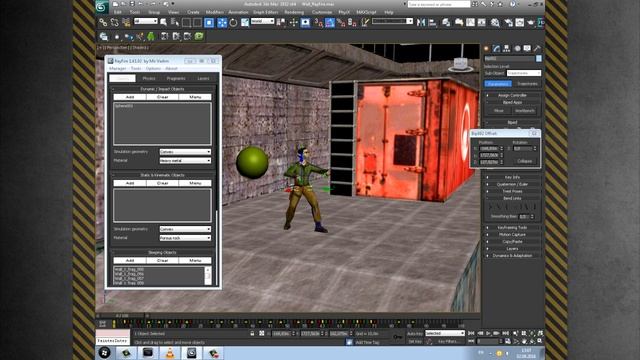This screenshot has height=360, width=640.
Task: Open the Key Filters button
Action: (x=448, y=341)
